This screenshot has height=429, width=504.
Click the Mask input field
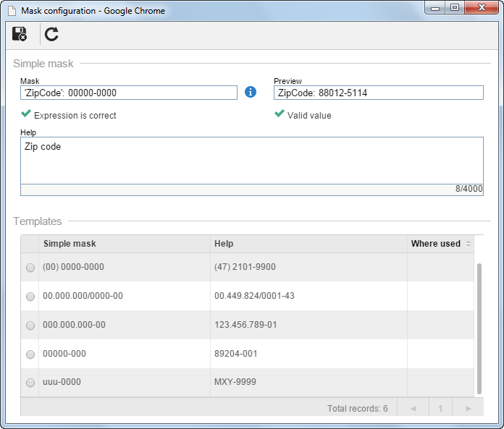tap(129, 93)
